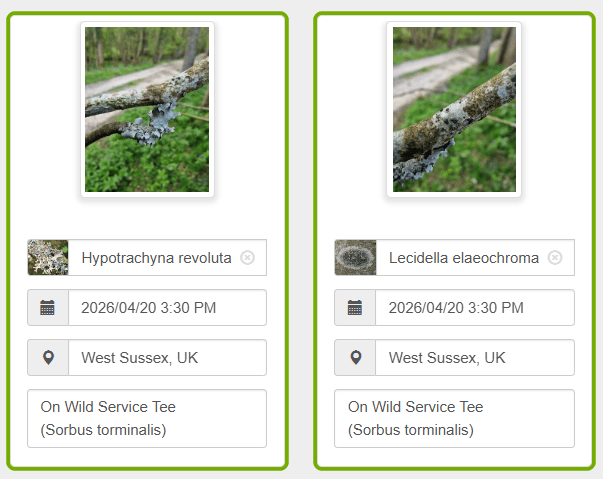Click the calendar icon in the left card
The image size is (603, 479).
pos(47,308)
